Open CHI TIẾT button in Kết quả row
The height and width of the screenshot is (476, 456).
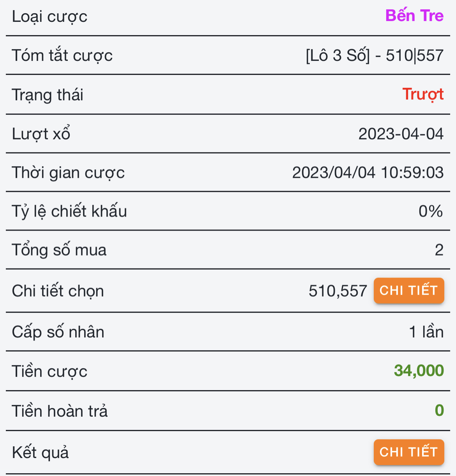408,452
